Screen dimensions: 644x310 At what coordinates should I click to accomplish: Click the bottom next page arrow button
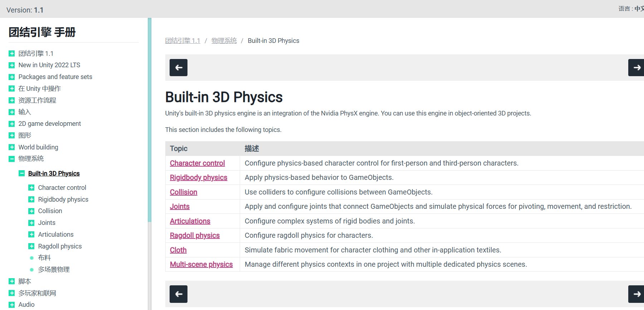click(636, 294)
